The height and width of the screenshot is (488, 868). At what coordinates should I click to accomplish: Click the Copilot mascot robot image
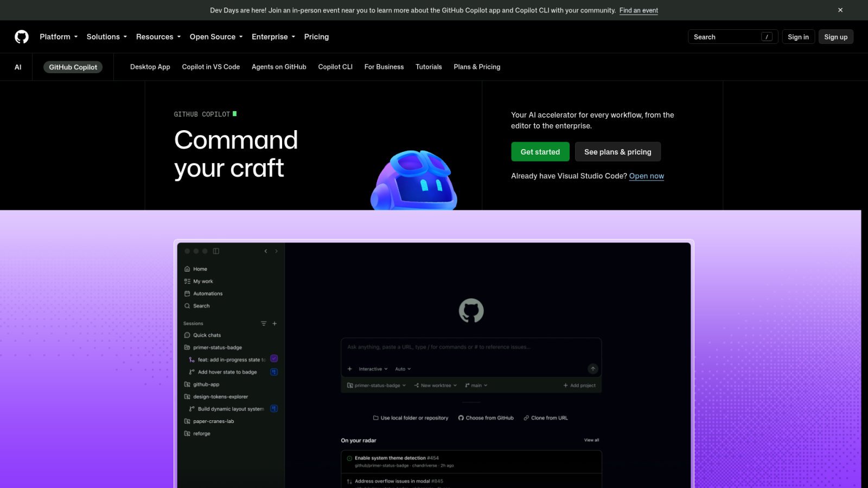pos(414,180)
